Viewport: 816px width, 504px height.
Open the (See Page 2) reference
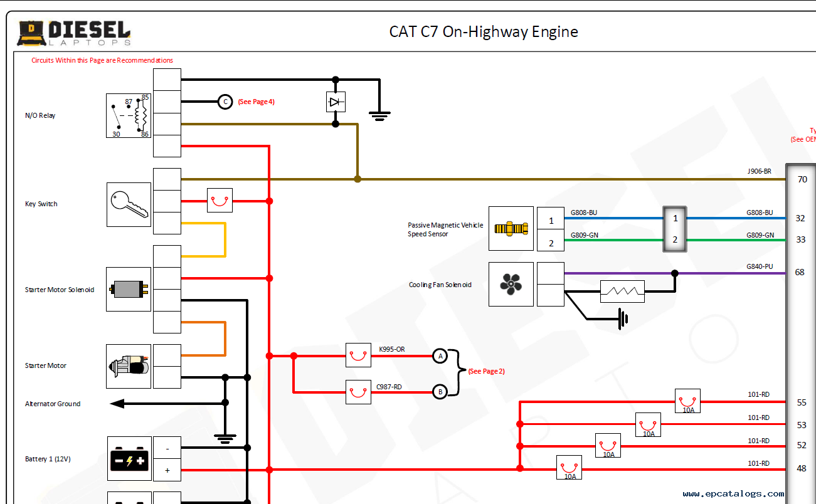pos(486,371)
